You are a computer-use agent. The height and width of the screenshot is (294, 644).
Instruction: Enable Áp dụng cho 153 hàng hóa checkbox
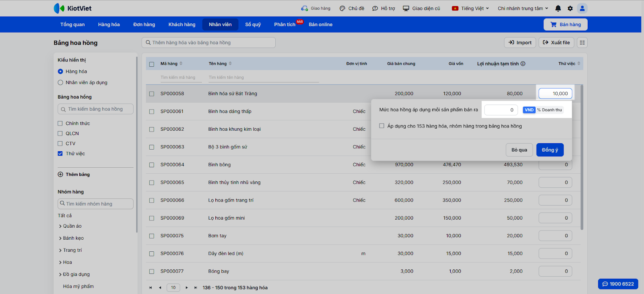point(382,126)
